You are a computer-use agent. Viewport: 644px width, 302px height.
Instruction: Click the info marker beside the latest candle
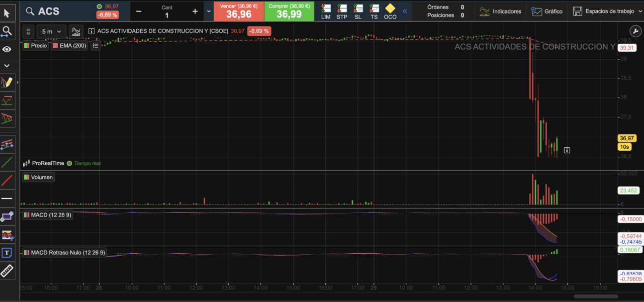pos(567,150)
